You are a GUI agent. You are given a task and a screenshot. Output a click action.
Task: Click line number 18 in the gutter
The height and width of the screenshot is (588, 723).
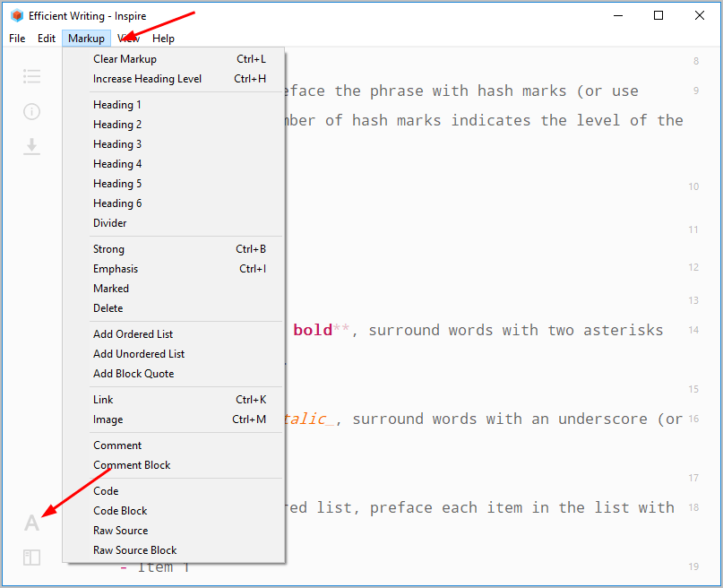tap(693, 507)
